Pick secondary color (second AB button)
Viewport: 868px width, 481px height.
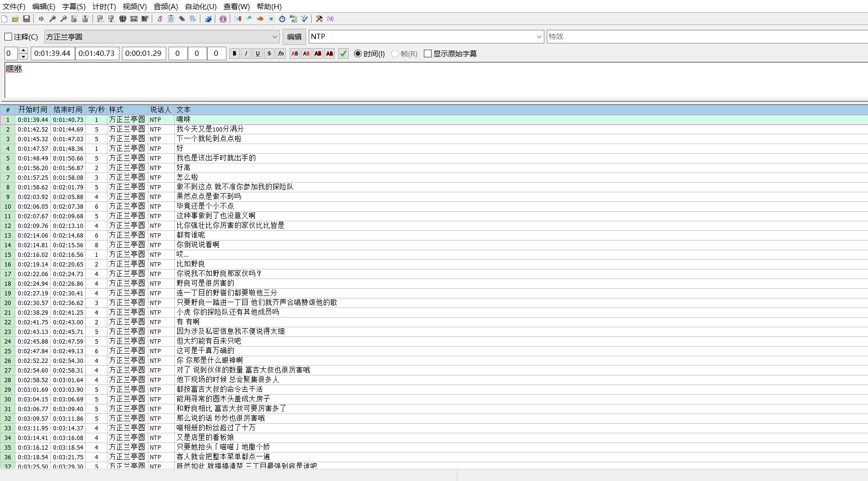306,53
